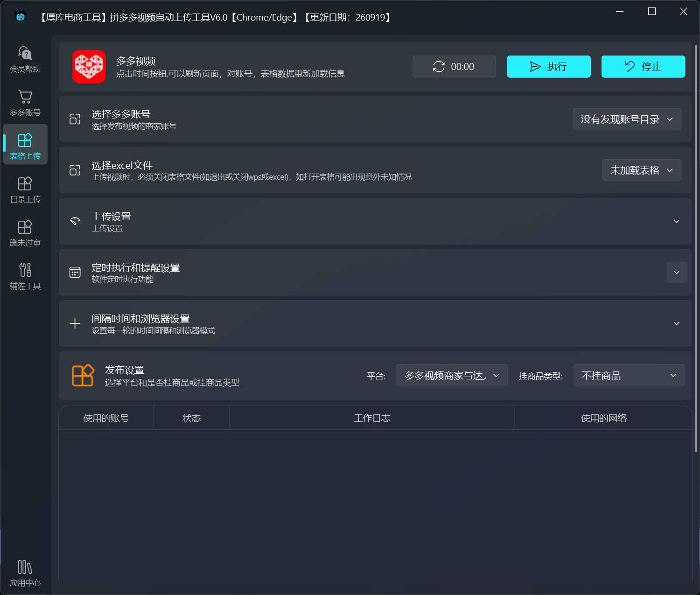Click the app logo in title bar
700x595 pixels.
(x=20, y=17)
